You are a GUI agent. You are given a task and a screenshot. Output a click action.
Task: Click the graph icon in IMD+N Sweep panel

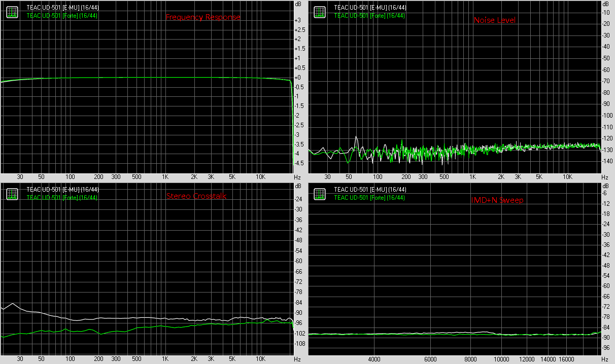pos(320,194)
